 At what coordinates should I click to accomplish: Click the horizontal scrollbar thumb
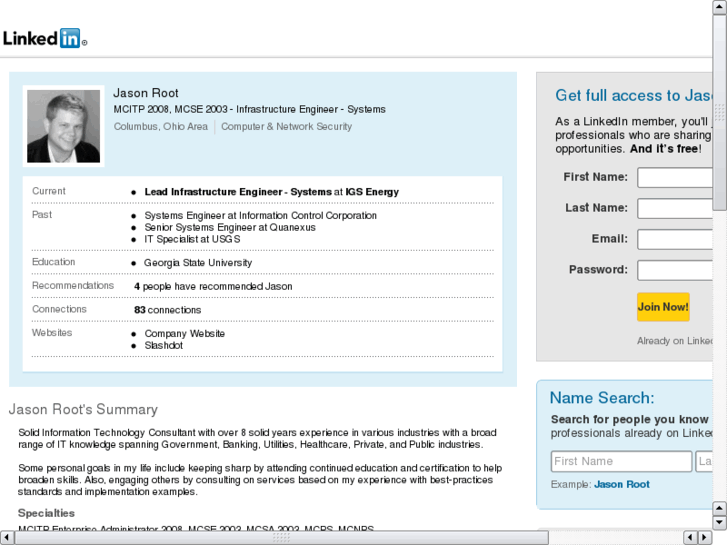[x=281, y=538]
